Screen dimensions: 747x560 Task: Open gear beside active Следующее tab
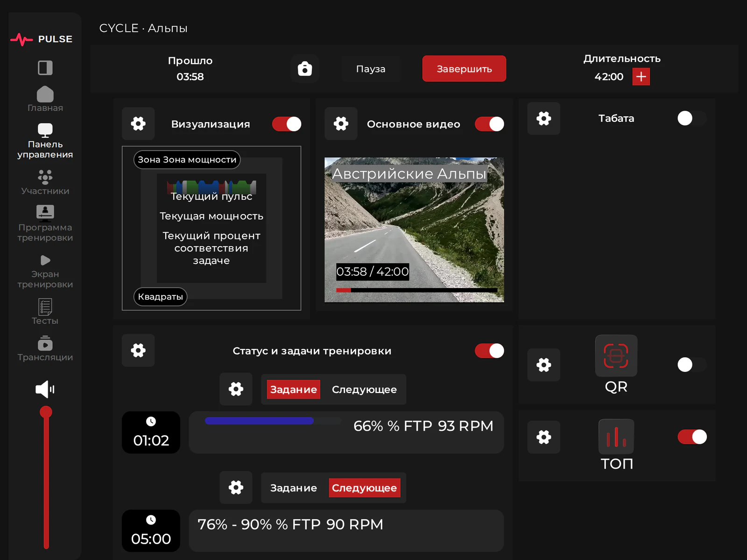(x=236, y=488)
